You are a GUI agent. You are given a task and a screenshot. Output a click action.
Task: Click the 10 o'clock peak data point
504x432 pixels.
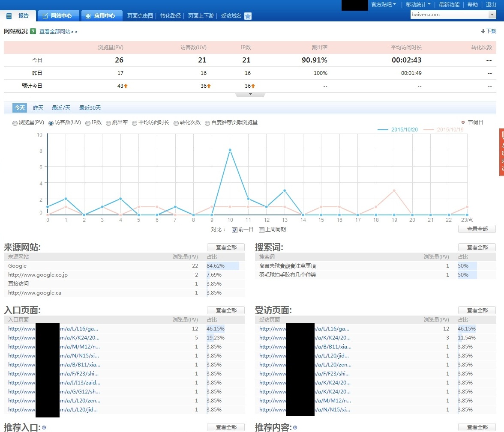(x=230, y=150)
